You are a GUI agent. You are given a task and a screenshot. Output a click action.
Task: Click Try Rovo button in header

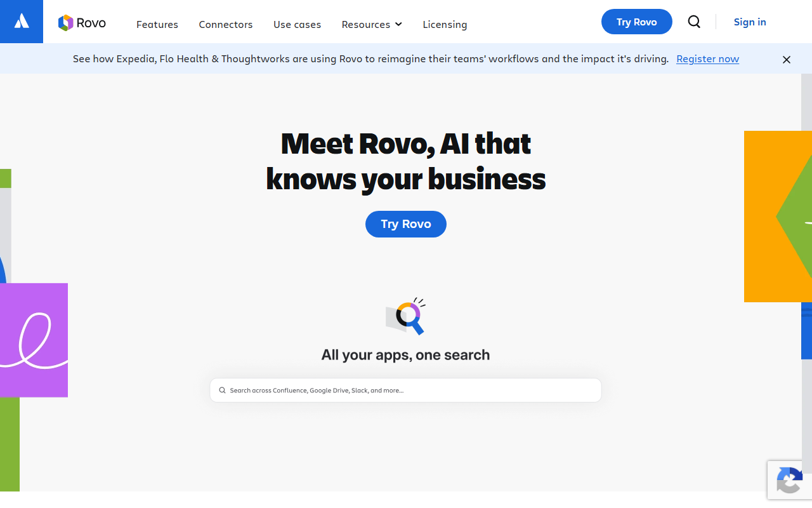(636, 22)
